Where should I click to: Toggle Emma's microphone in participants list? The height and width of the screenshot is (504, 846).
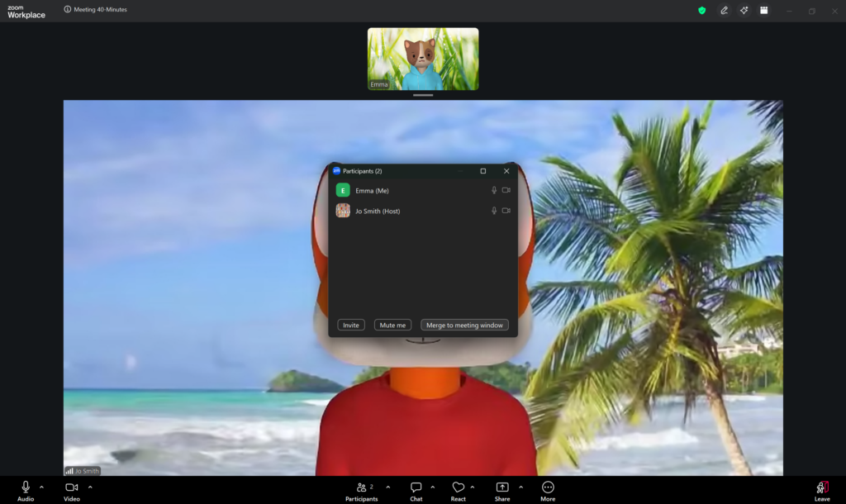point(494,191)
